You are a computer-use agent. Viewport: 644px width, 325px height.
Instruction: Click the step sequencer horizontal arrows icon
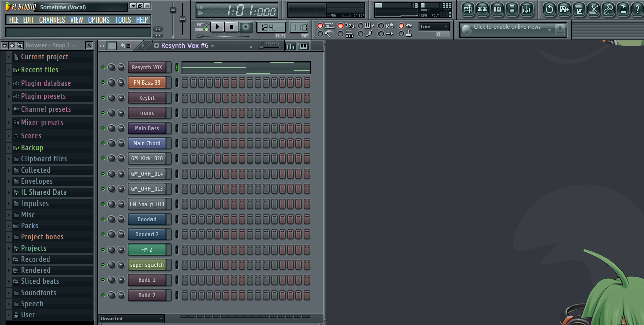tap(102, 46)
